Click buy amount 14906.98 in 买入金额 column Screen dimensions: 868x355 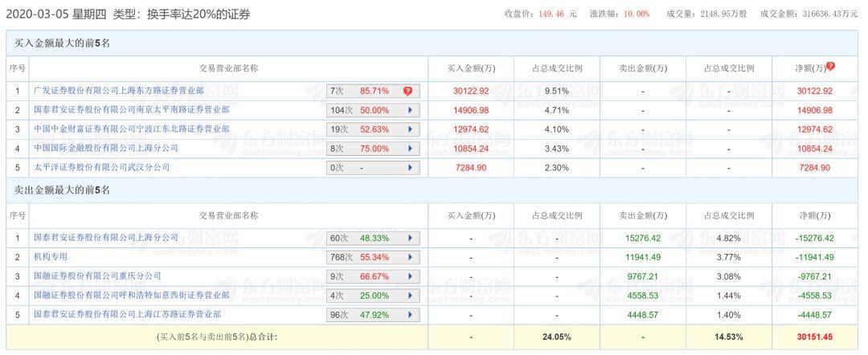[x=471, y=110]
